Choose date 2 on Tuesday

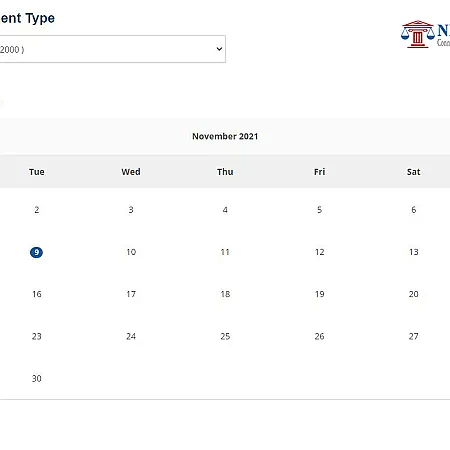[x=37, y=210]
